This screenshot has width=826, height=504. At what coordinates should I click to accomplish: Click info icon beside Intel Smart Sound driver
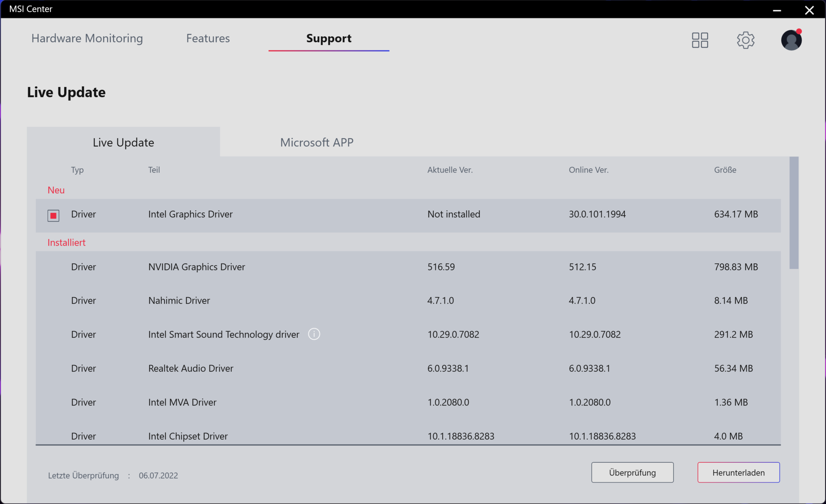tap(314, 334)
